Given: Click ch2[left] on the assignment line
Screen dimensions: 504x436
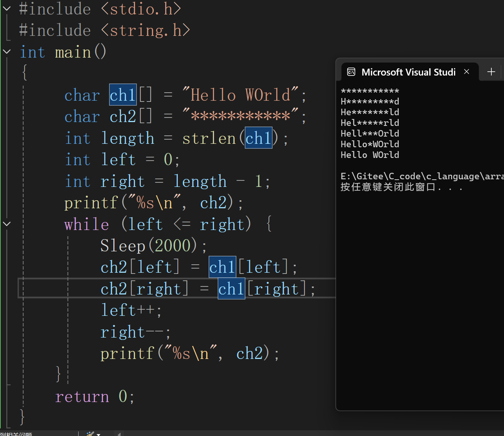Looking at the screenshot, I should tap(140, 267).
